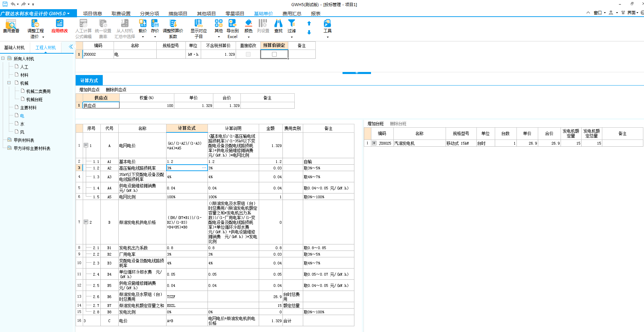Open quick access toolbar customize arrow
Screen dimensions: 644x332
click(x=33, y=4)
